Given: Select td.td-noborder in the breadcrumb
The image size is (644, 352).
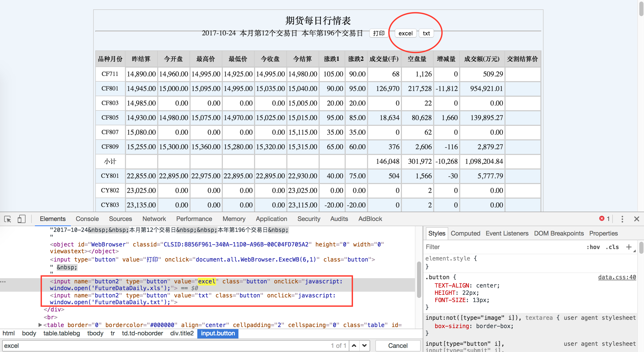Looking at the screenshot, I should tap(142, 333).
